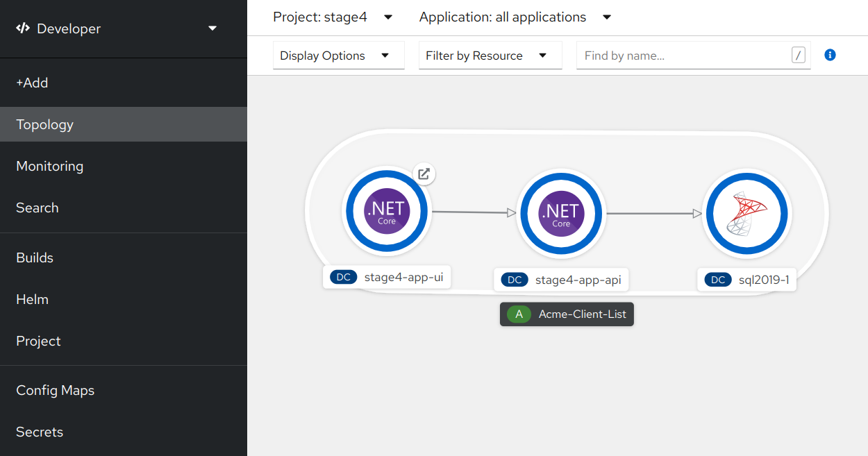Click the slash shortcut key icon

[x=799, y=56]
